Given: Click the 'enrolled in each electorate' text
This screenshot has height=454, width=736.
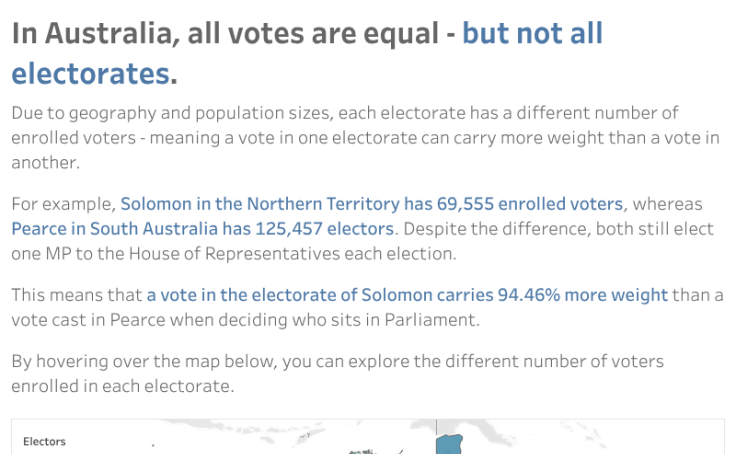Looking at the screenshot, I should (x=122, y=386).
